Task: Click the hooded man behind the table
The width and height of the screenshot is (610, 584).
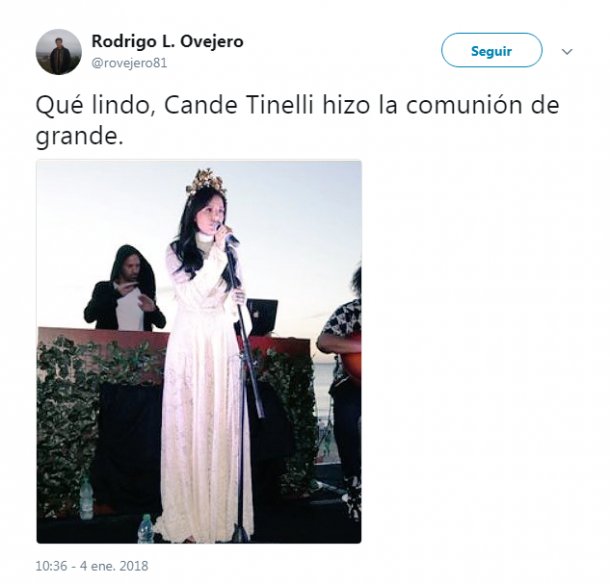Action: click(x=124, y=289)
